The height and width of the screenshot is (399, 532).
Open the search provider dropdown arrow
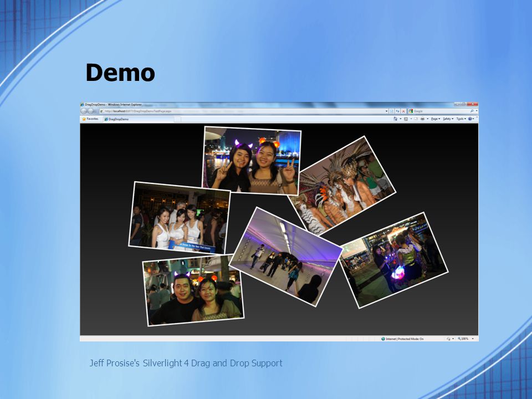[x=477, y=111]
